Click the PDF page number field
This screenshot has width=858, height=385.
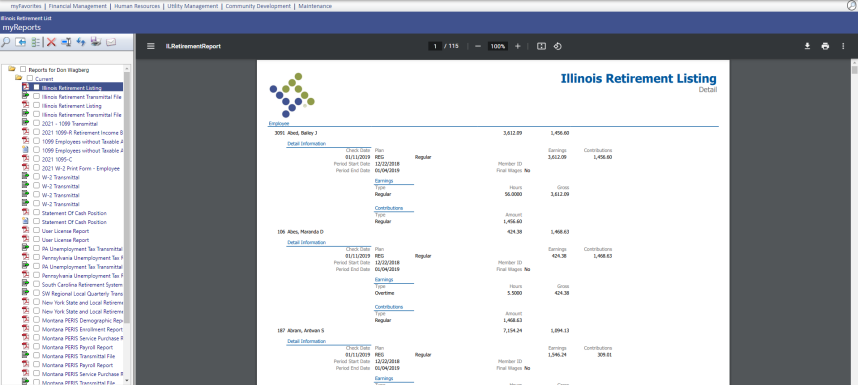(435, 46)
